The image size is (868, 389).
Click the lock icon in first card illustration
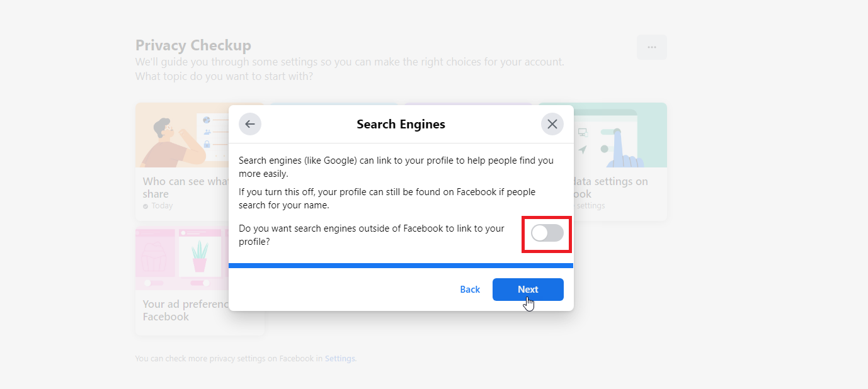207,144
